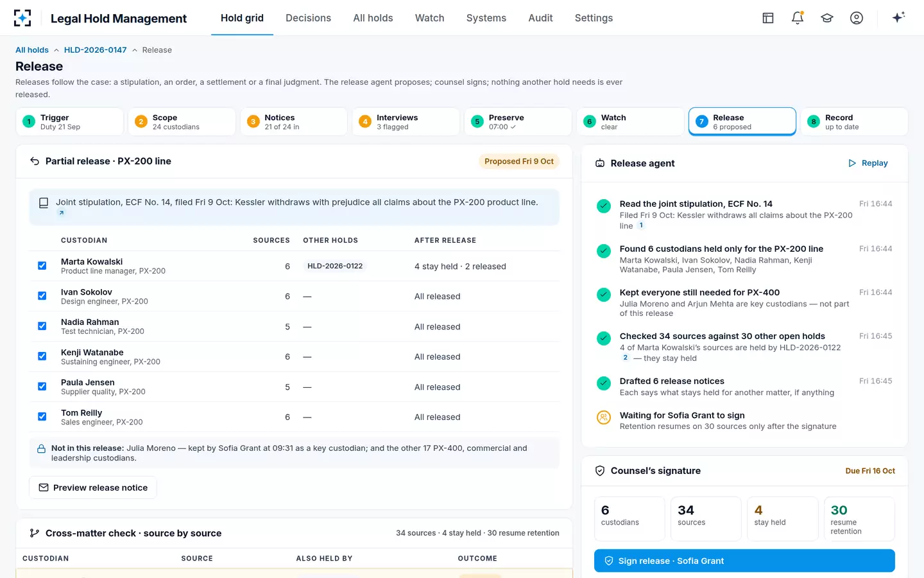Open the layout panel icon in header
Viewport: 924px width, 578px height.
pyautogui.click(x=768, y=18)
